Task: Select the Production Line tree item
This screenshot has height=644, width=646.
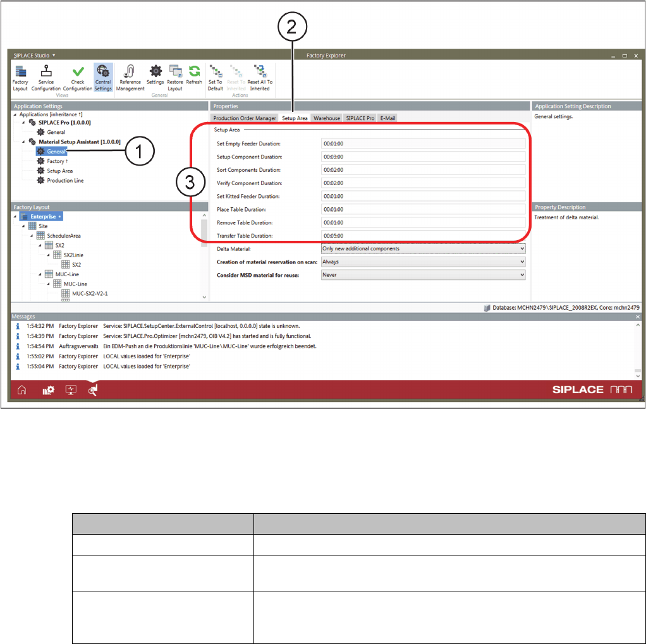Action: point(64,181)
